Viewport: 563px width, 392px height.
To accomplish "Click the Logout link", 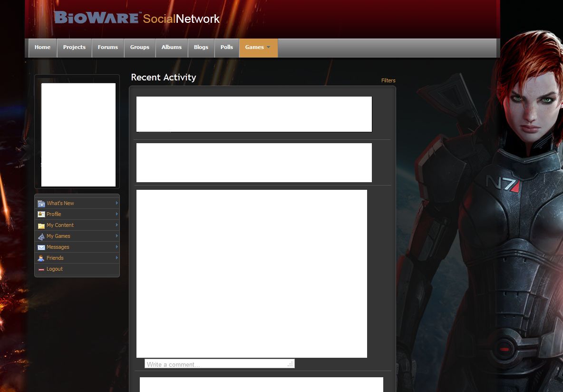I will 55,269.
